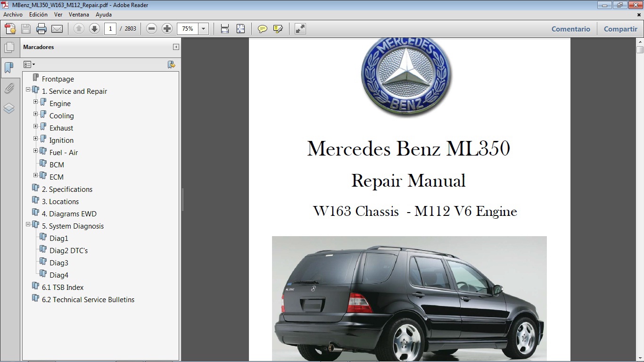Select the sticky note comment tool
Screen dimensions: 644x362
[x=262, y=29]
